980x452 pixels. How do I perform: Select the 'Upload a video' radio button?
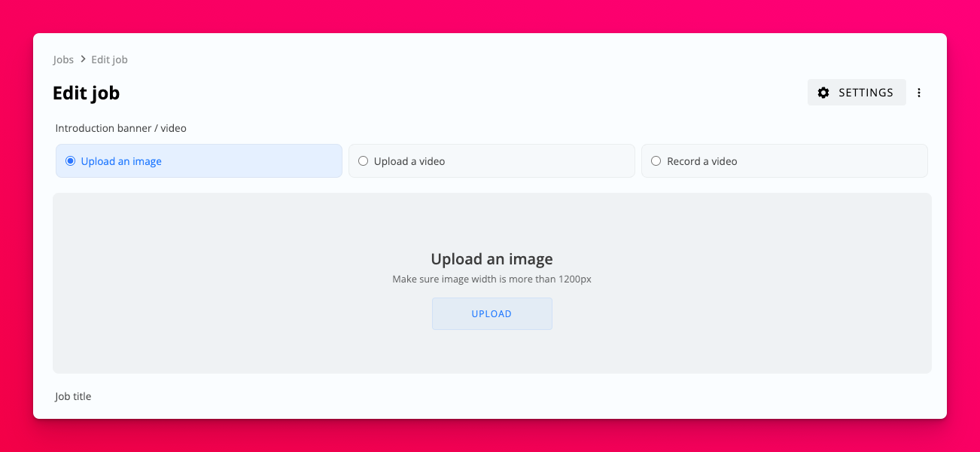pyautogui.click(x=363, y=161)
